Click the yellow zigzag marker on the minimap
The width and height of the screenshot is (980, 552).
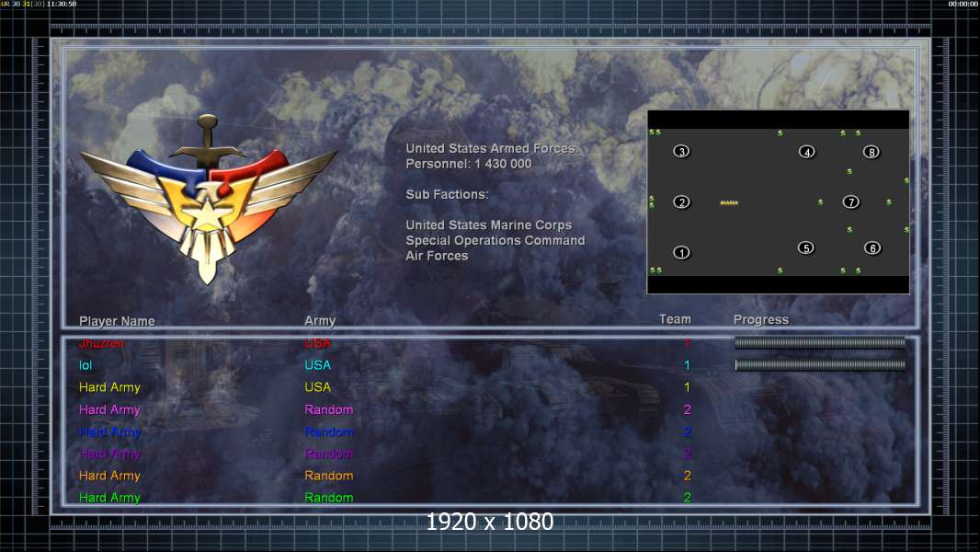(x=729, y=202)
